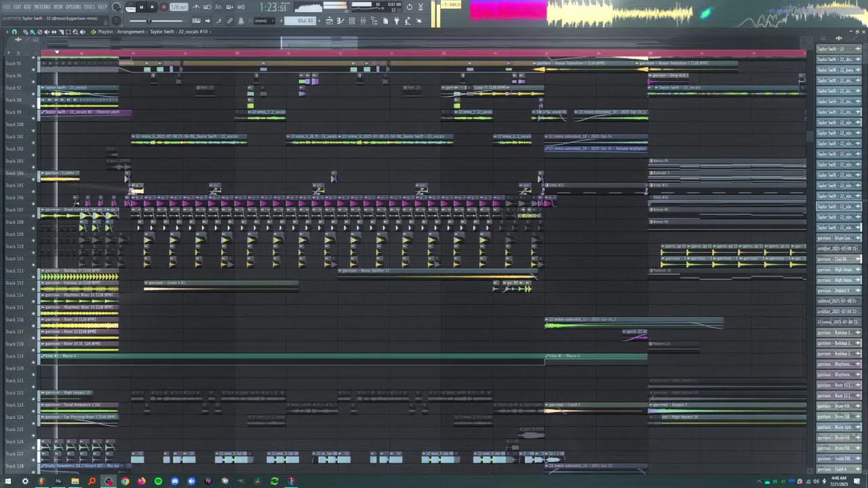Viewport: 868px width, 488px height.
Task: Click the link icon in toolbar
Action: pyautogui.click(x=229, y=20)
